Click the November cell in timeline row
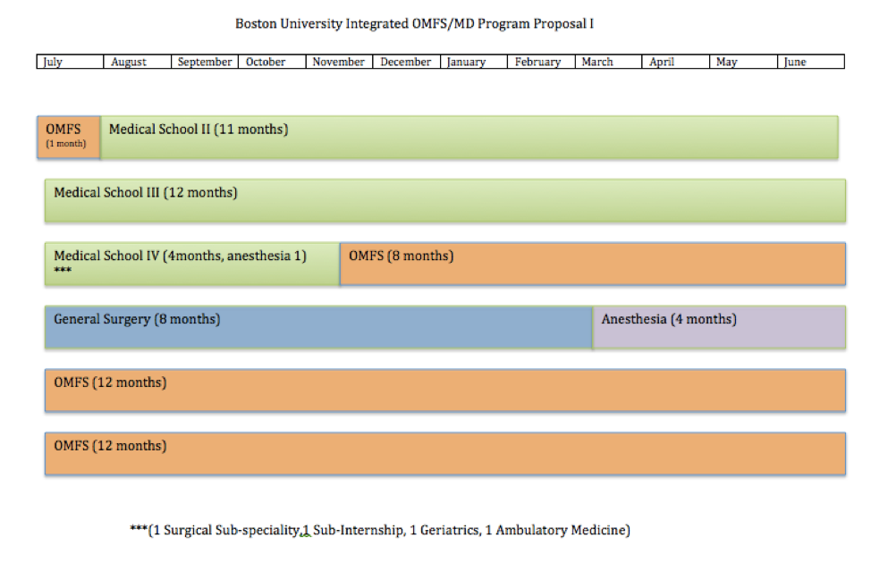Viewport: 871px width, 588px height. (x=339, y=62)
